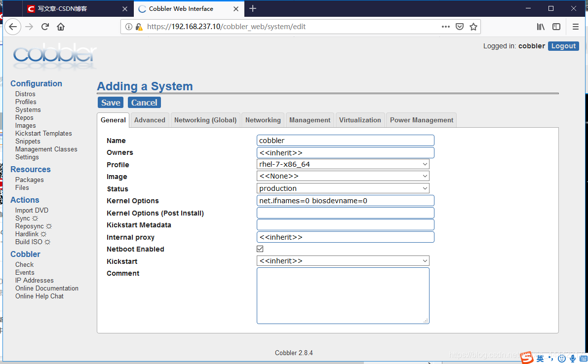Open page actions three-dots menu
The image size is (588, 364).
[445, 27]
